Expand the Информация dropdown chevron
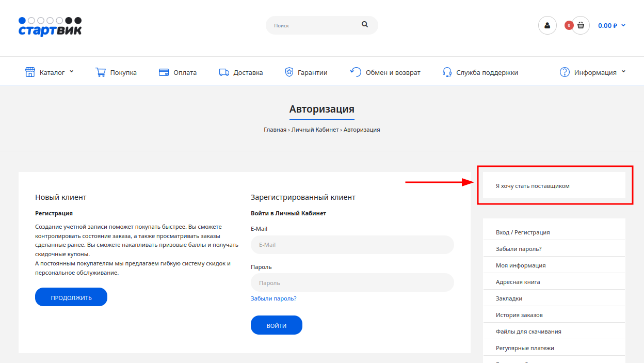Viewport: 644px width, 363px height. [x=623, y=72]
